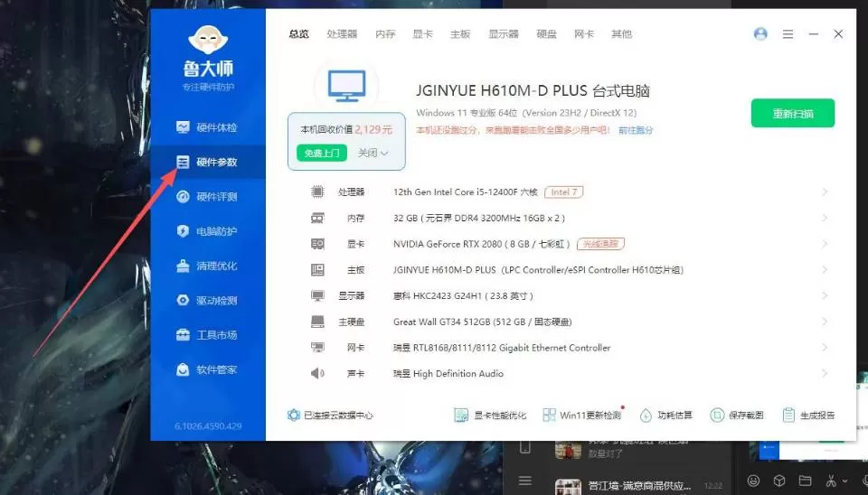Select NVIDIA GeForce RTX 2080 text
This screenshot has height=495, width=868.
(x=448, y=244)
